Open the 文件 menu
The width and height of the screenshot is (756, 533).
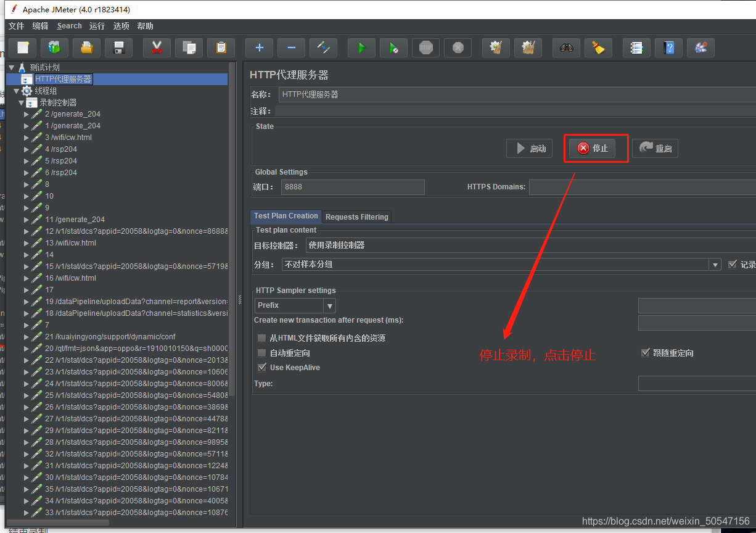coord(16,26)
